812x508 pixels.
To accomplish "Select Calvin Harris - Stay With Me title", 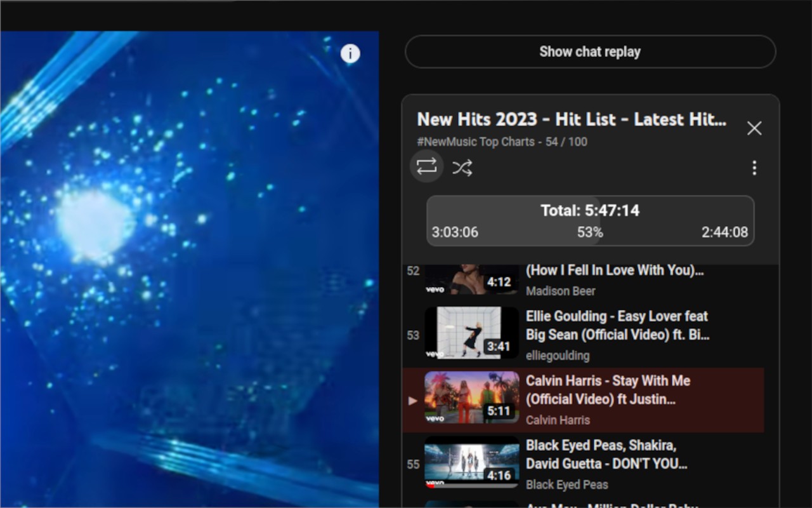I will [x=608, y=390].
